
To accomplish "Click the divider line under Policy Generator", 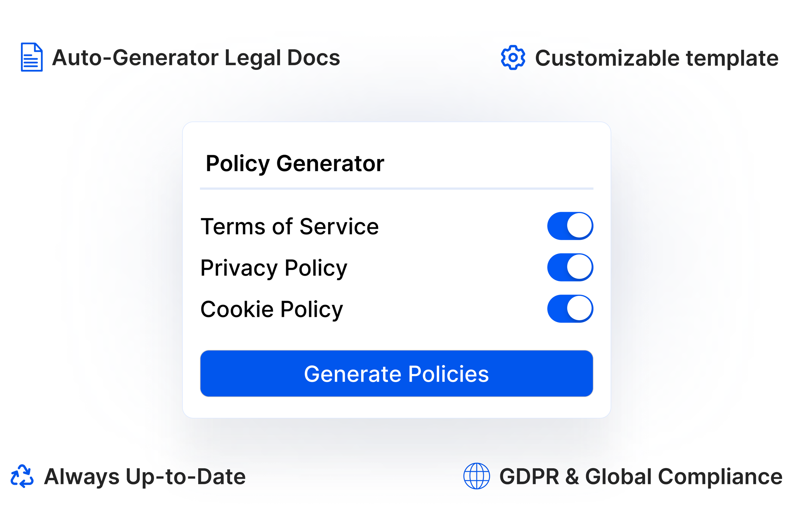I will coord(396,188).
